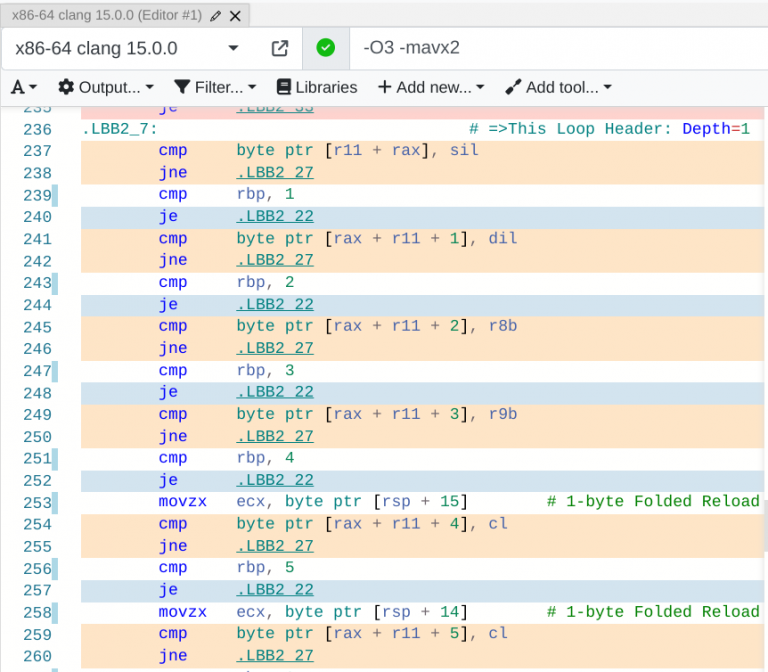Follow .LBB2_27 link on line 242

coord(275,260)
